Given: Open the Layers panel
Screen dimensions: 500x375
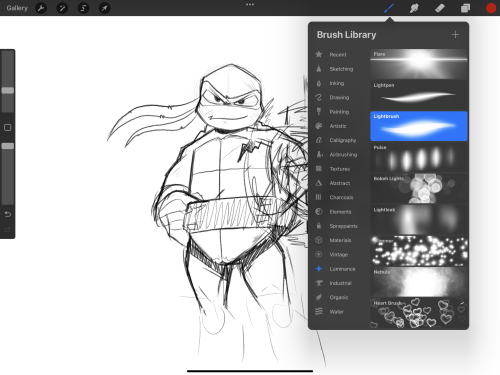Looking at the screenshot, I should (x=465, y=8).
